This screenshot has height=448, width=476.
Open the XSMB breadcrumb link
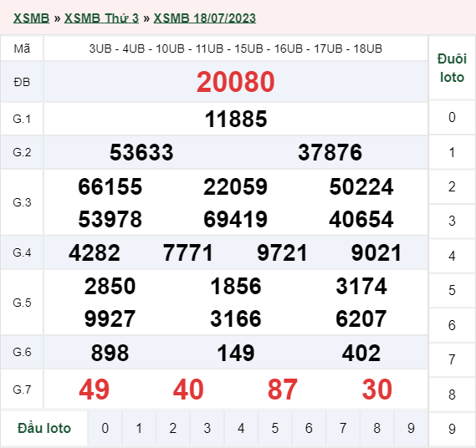coord(31,18)
